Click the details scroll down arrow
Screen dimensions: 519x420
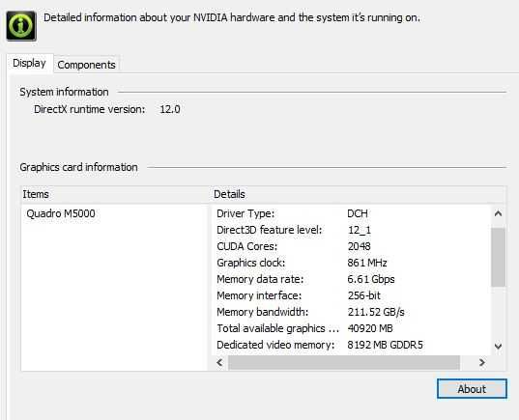(x=498, y=347)
